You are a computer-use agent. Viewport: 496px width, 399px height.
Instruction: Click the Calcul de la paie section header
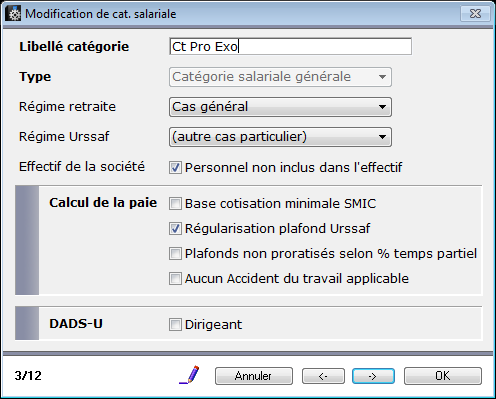click(x=103, y=203)
